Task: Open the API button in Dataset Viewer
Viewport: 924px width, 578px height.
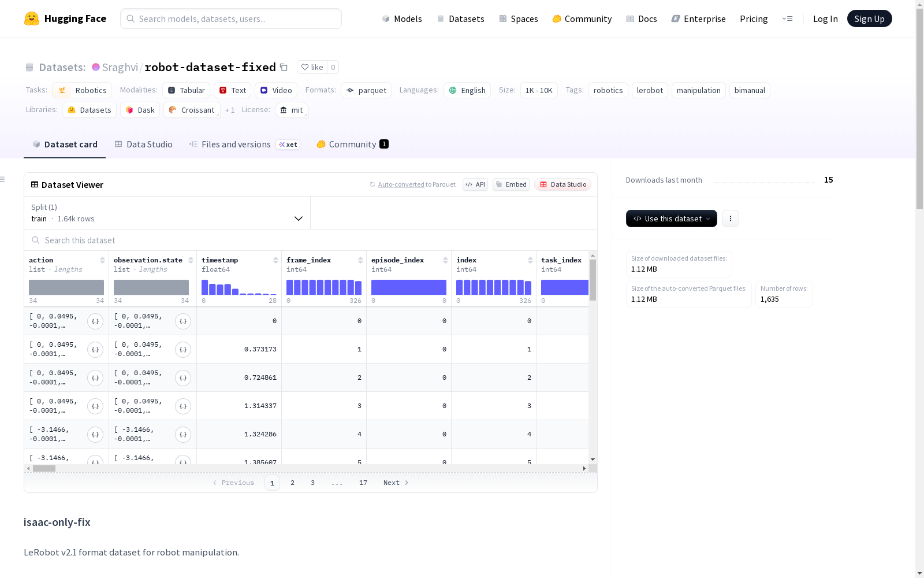Action: 475,184
